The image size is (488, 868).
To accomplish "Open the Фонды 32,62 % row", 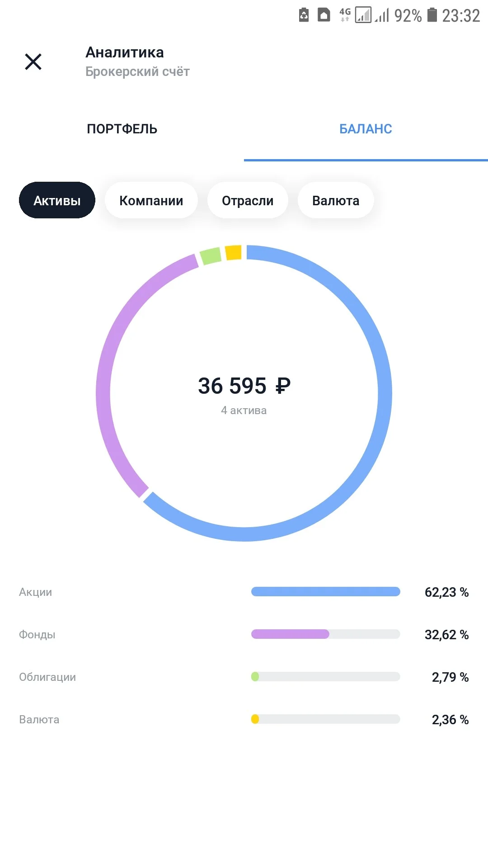I will [244, 634].
